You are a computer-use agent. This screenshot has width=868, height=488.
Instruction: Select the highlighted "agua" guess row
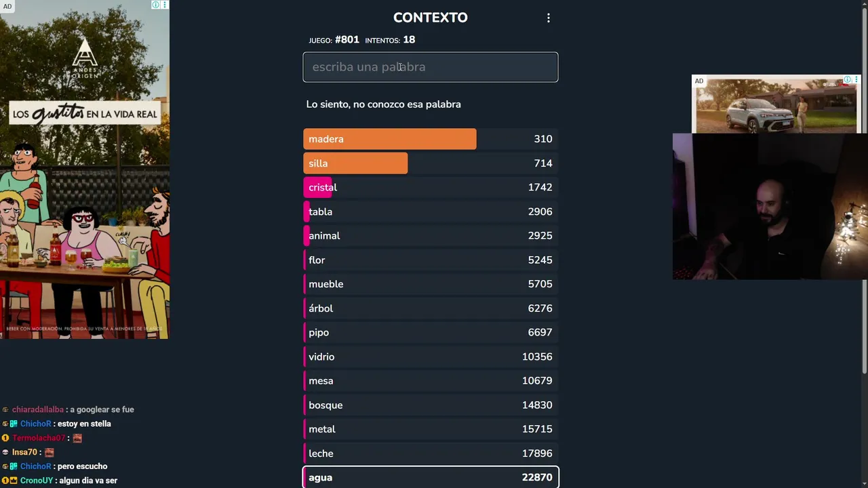point(430,477)
